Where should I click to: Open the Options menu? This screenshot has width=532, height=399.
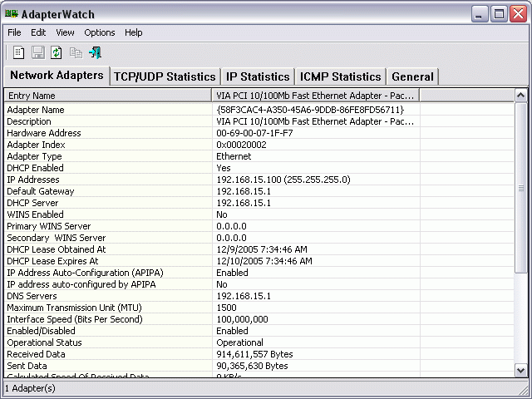100,32
